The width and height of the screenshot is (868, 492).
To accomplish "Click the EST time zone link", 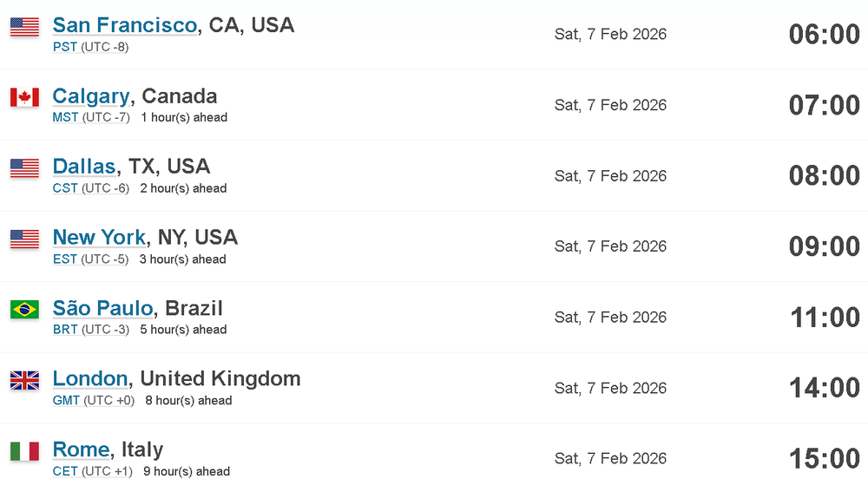I will [65, 259].
